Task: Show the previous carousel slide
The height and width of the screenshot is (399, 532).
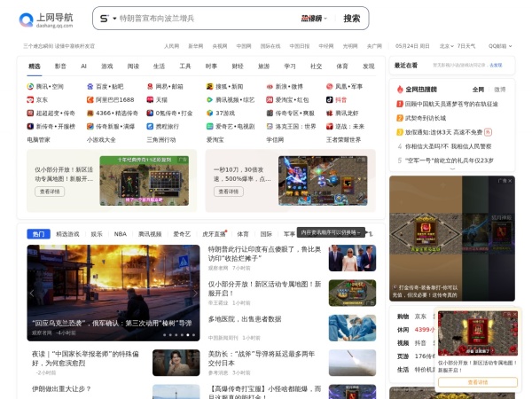Action: (32, 293)
